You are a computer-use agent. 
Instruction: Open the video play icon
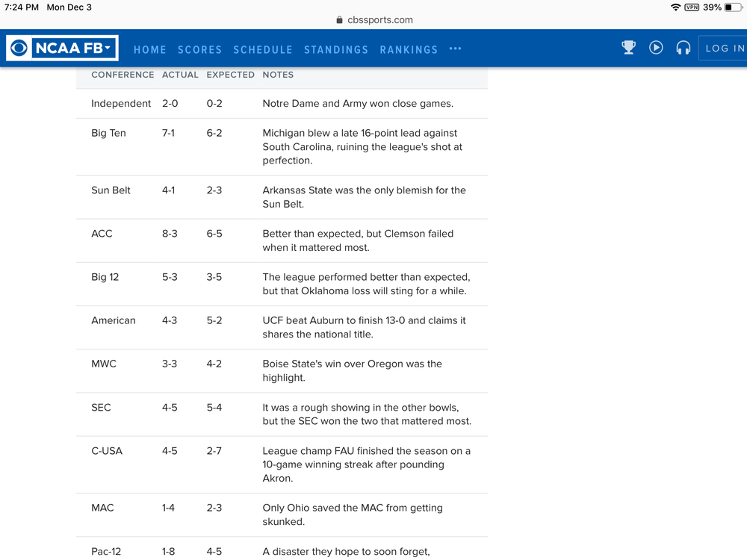[656, 48]
